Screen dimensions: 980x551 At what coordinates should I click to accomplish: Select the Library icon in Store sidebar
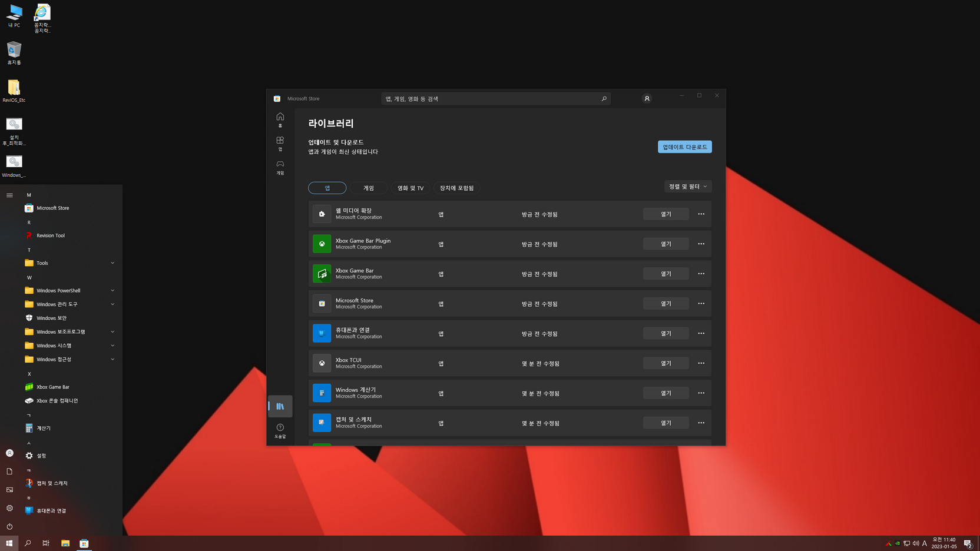(280, 406)
